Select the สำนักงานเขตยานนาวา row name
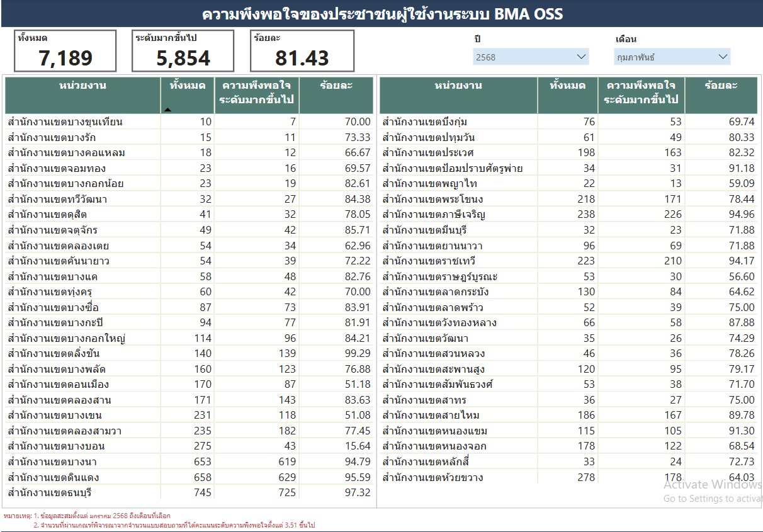The image size is (763, 532). coord(432,246)
